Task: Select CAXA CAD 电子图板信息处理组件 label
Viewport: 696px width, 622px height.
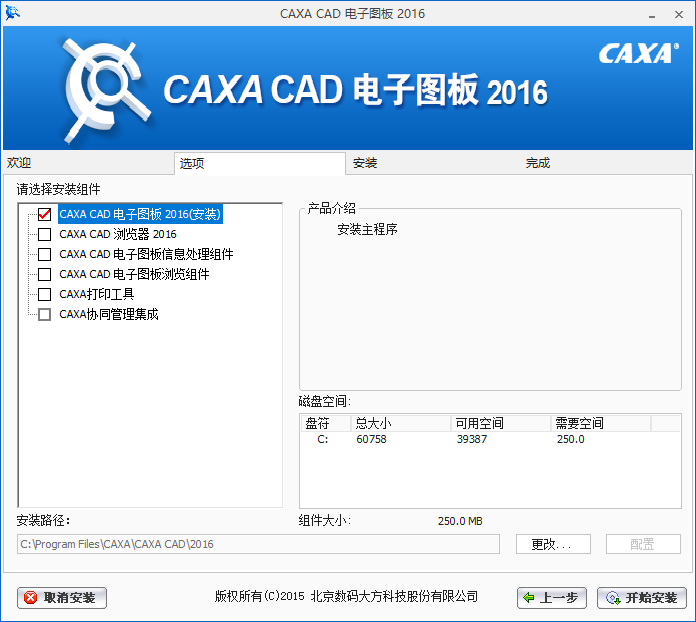Action: pos(146,254)
